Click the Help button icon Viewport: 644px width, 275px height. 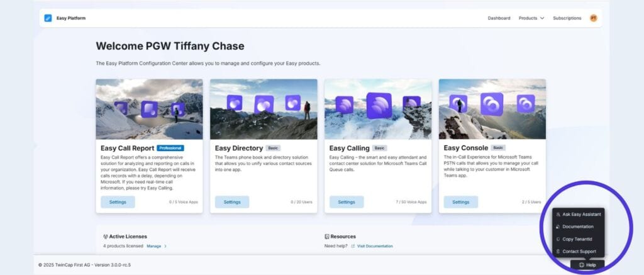[x=582, y=265]
